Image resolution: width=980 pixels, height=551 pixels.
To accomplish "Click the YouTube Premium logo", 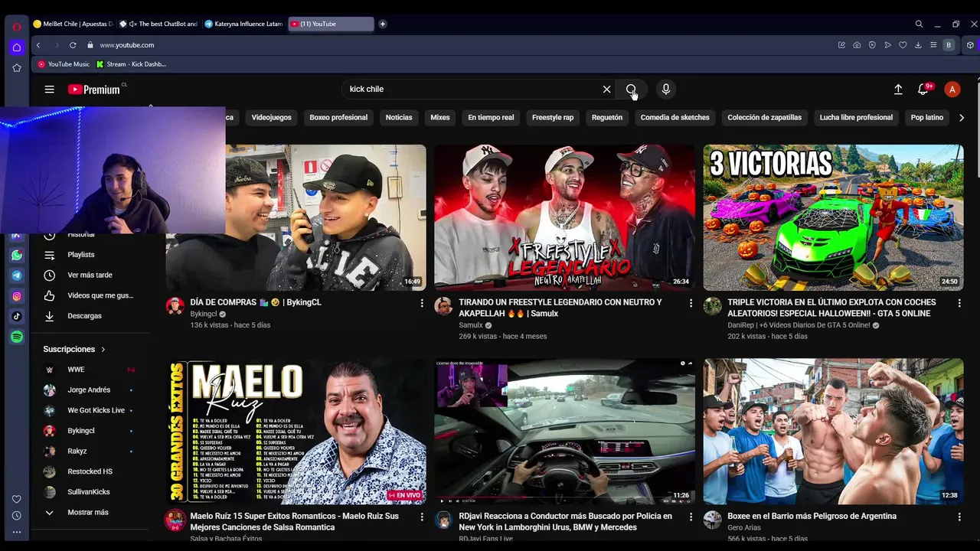I will click(x=94, y=90).
